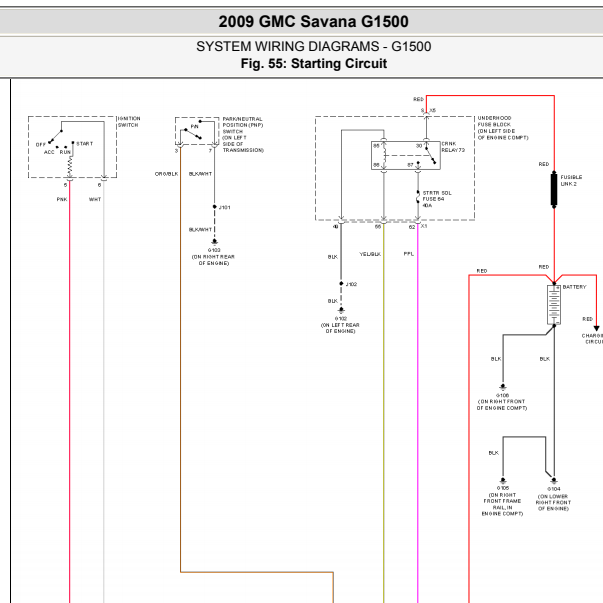Select the 'PPL' wire label
This screenshot has height=603, width=603.
[x=409, y=254]
